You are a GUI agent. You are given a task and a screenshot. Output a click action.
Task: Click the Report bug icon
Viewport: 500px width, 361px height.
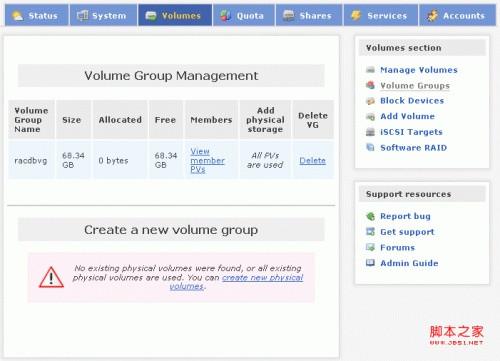[x=370, y=216]
